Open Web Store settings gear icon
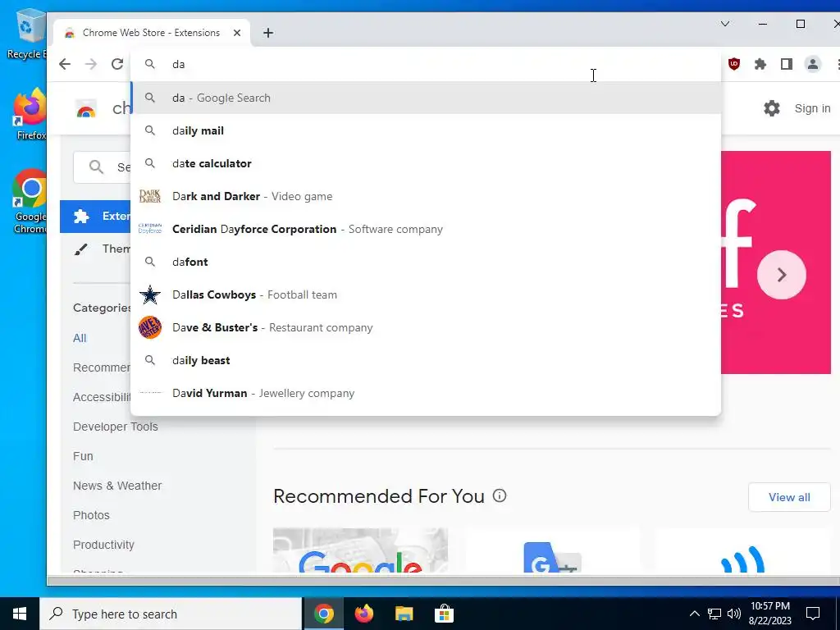This screenshot has height=630, width=840. (771, 108)
